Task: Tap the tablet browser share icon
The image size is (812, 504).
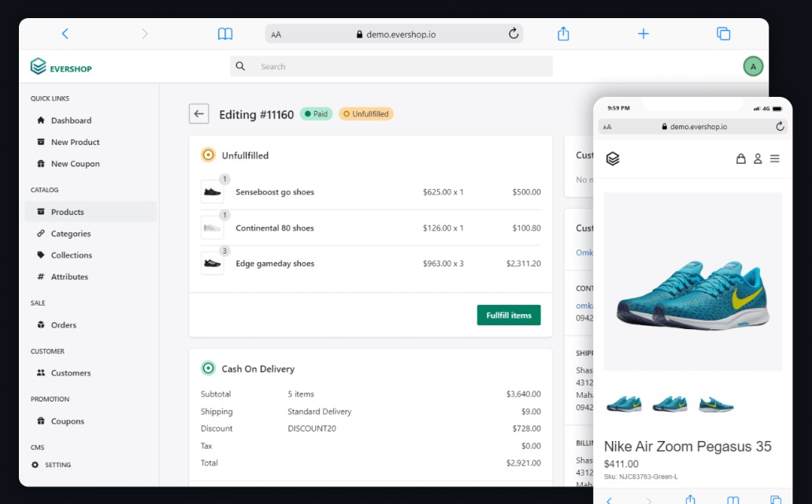Action: pyautogui.click(x=563, y=34)
